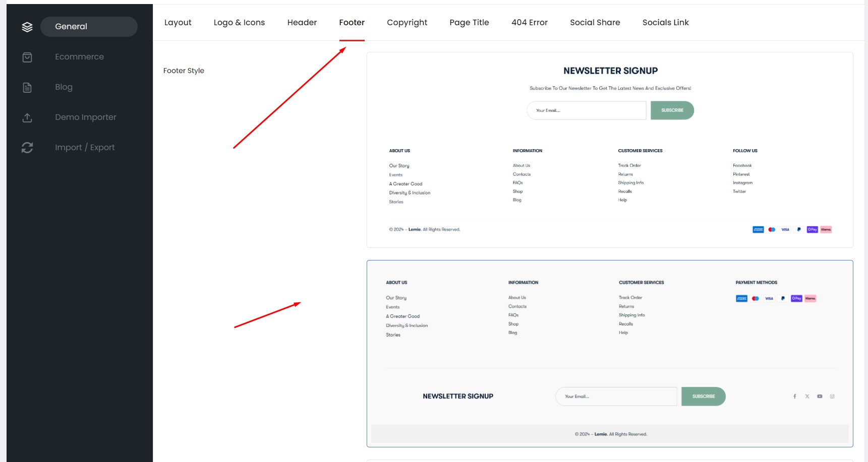Open the 404 Error tab
Viewport: 868px width, 462px height.
[x=529, y=23]
